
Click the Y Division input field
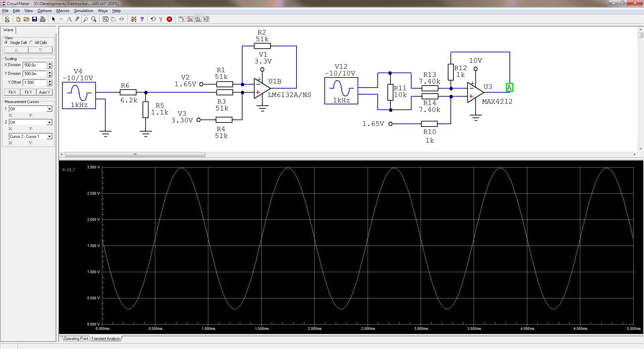(x=35, y=74)
